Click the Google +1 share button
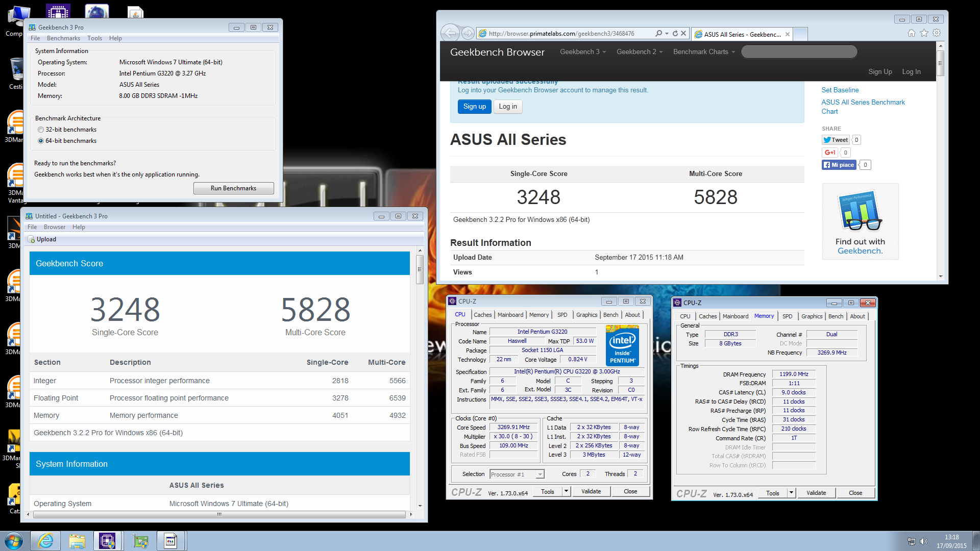 tap(830, 153)
